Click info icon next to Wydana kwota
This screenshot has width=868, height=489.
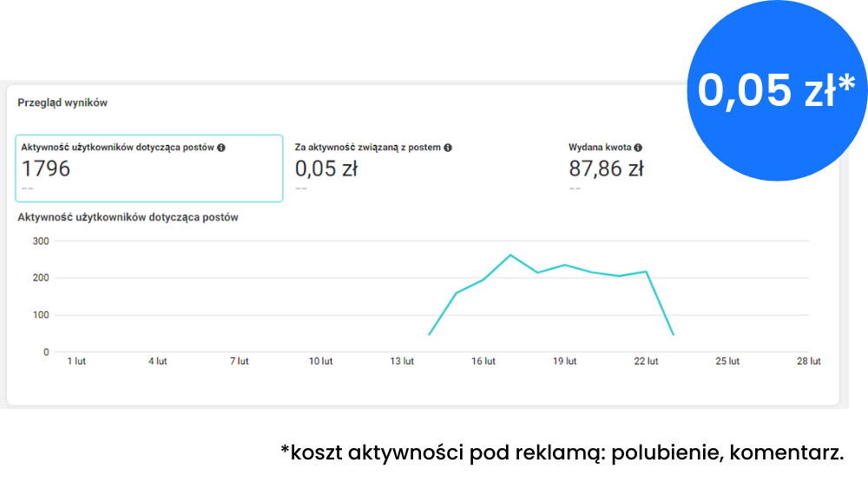coord(638,148)
